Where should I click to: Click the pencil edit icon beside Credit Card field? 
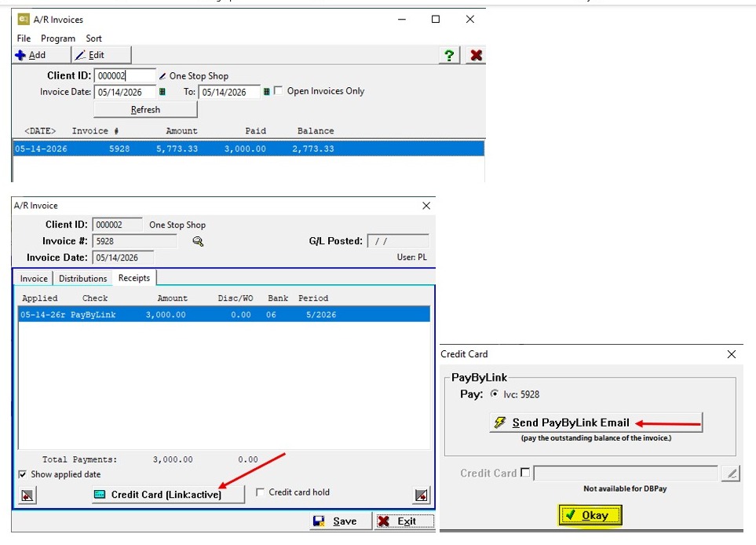pos(731,474)
